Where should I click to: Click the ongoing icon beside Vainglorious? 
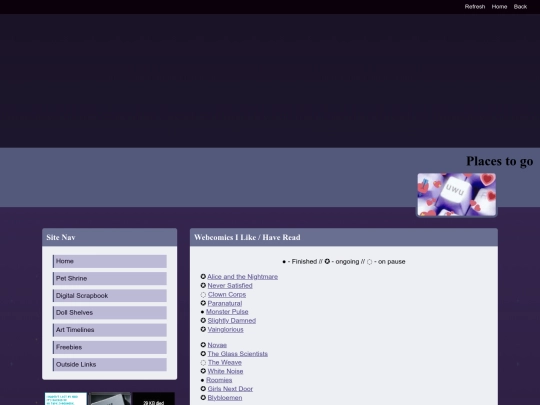203,330
